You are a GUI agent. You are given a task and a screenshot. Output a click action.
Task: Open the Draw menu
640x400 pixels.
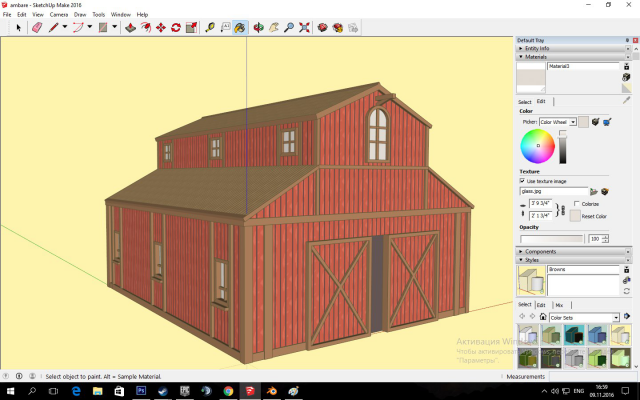(80, 14)
